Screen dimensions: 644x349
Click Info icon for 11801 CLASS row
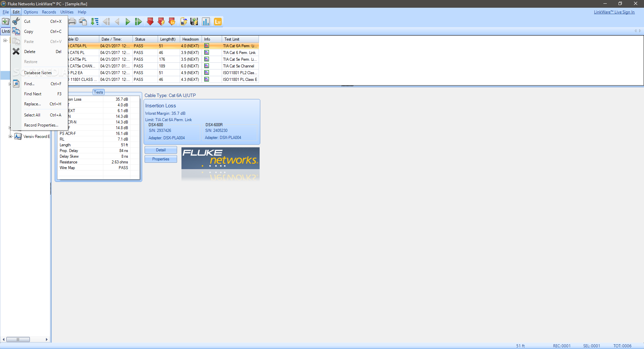207,80
